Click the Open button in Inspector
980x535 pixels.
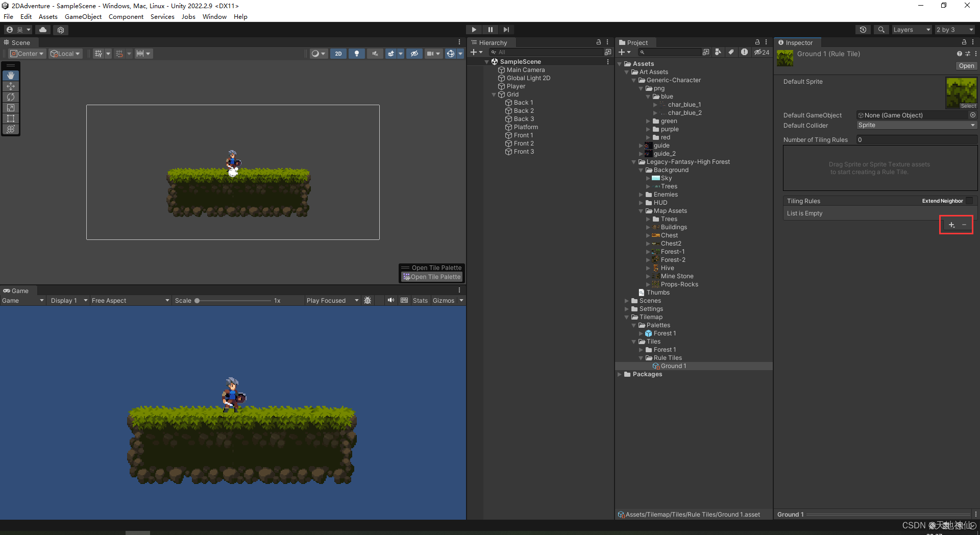(966, 66)
